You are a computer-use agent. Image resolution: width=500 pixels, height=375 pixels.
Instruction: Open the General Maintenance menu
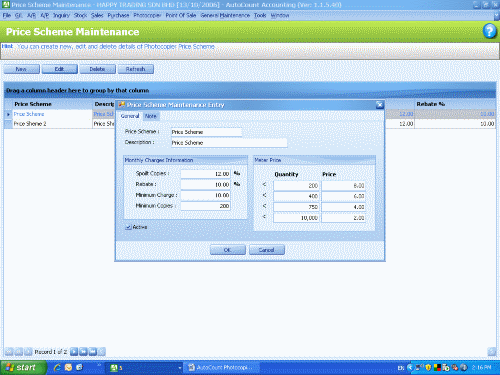point(225,15)
